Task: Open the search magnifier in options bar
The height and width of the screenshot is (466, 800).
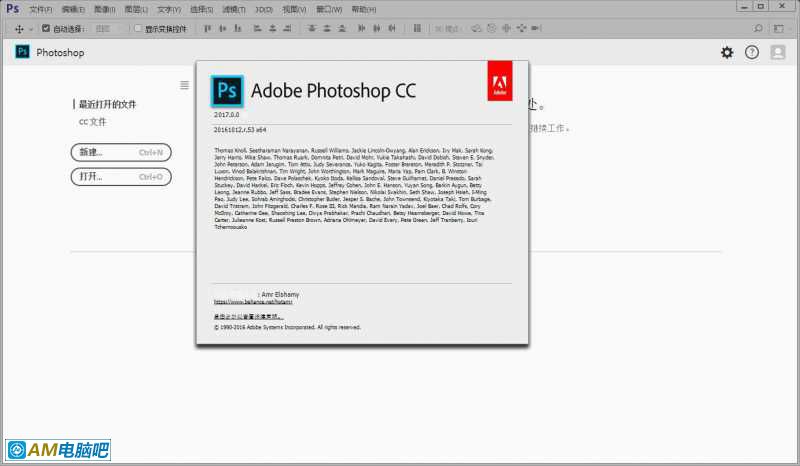Action: 758,29
